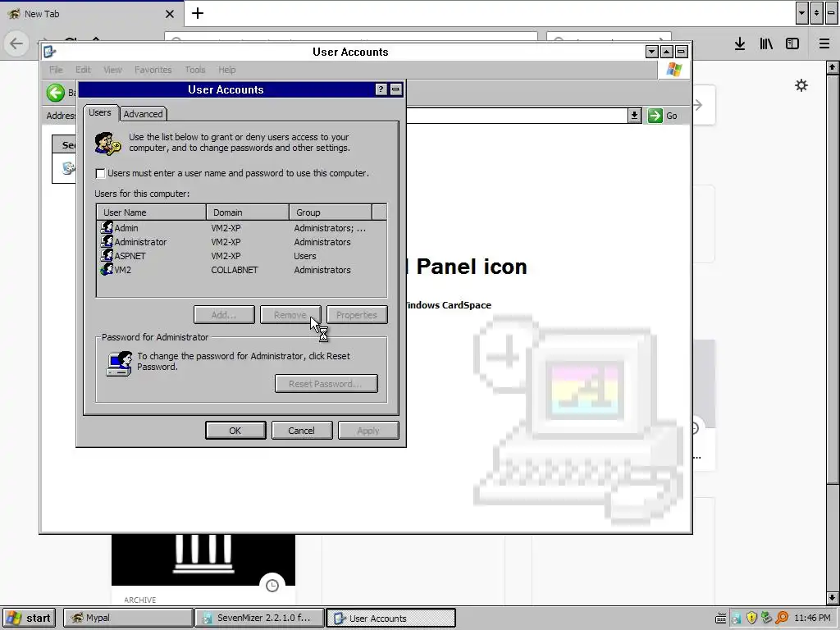840x630 pixels.
Task: Click the clock icon on the Archive thumbnail
Action: coord(272,586)
